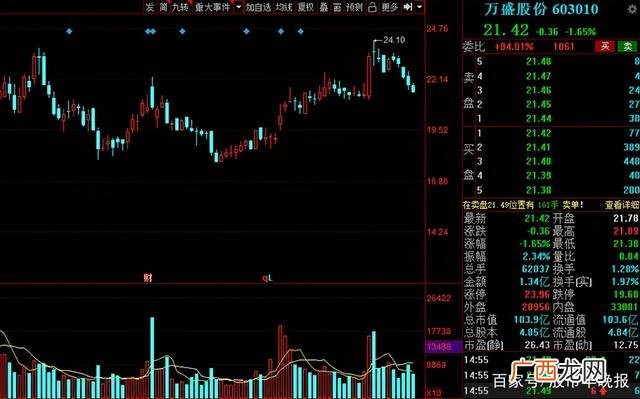Viewport: 640px width, 399px height.
Task: Click the 24.10 high price label
Action: tap(394, 40)
